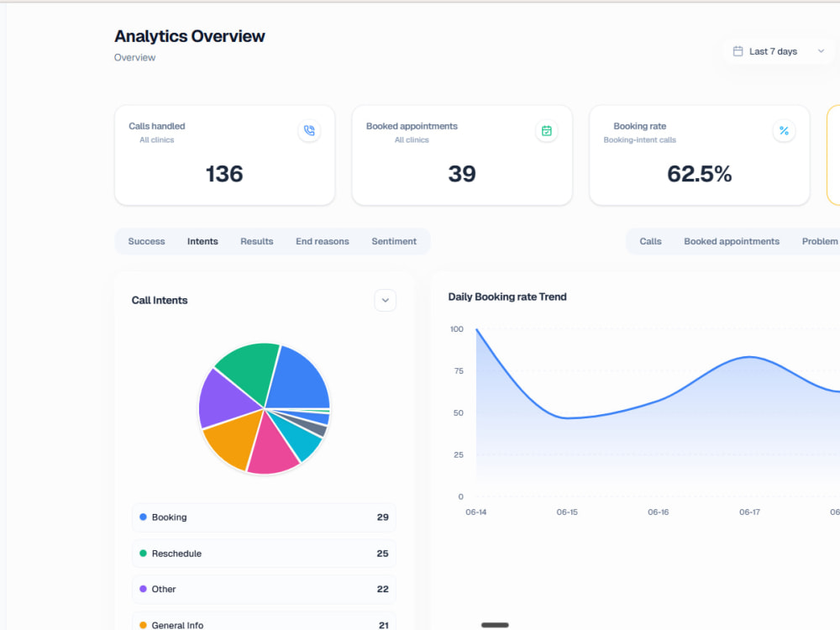Click the Other legend row

click(x=264, y=590)
